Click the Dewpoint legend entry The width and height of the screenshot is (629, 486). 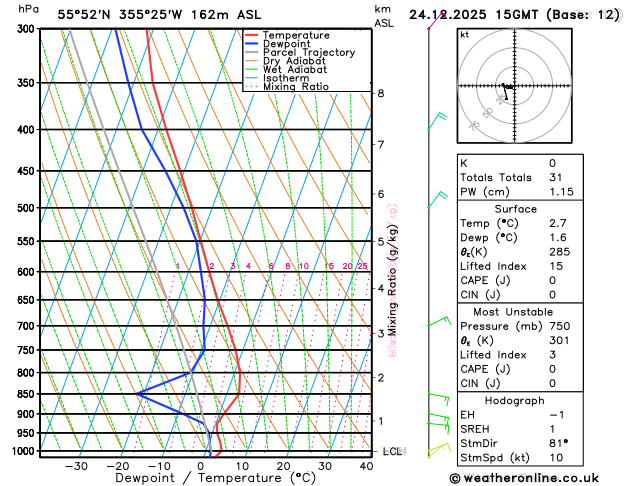(x=278, y=44)
